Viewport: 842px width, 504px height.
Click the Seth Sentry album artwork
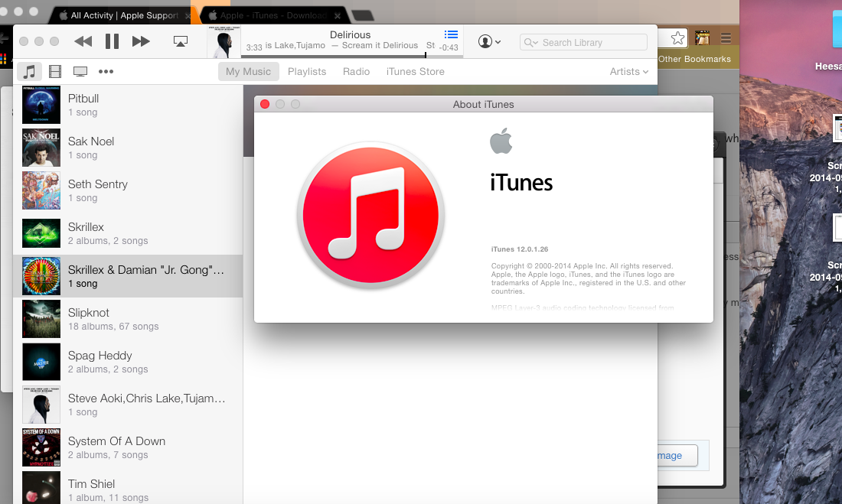coord(41,190)
